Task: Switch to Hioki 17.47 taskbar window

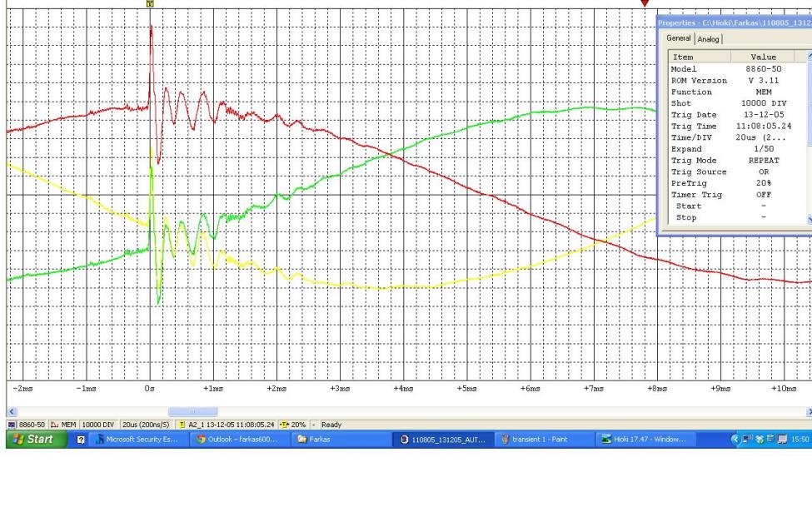Action: 645,440
